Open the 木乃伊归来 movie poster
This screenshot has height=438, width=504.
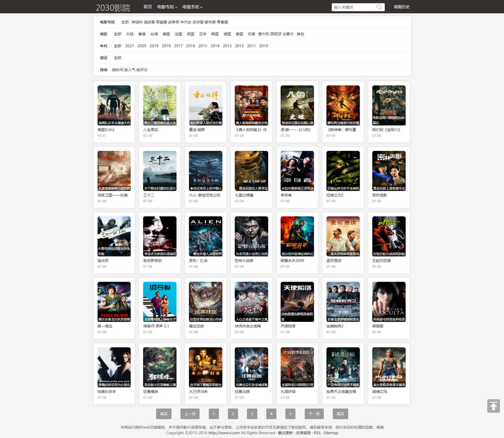click(206, 367)
